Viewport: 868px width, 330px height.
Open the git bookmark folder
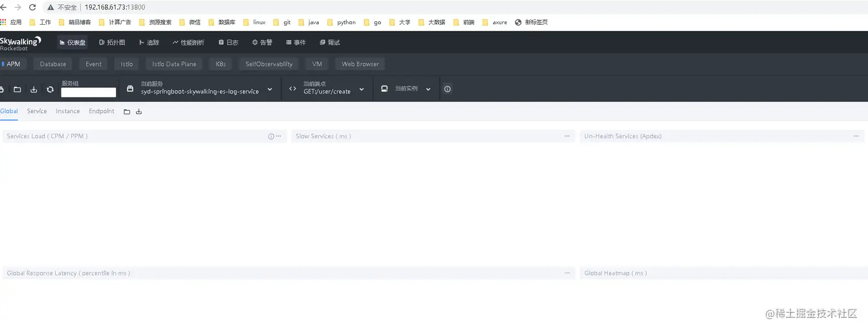coord(282,22)
